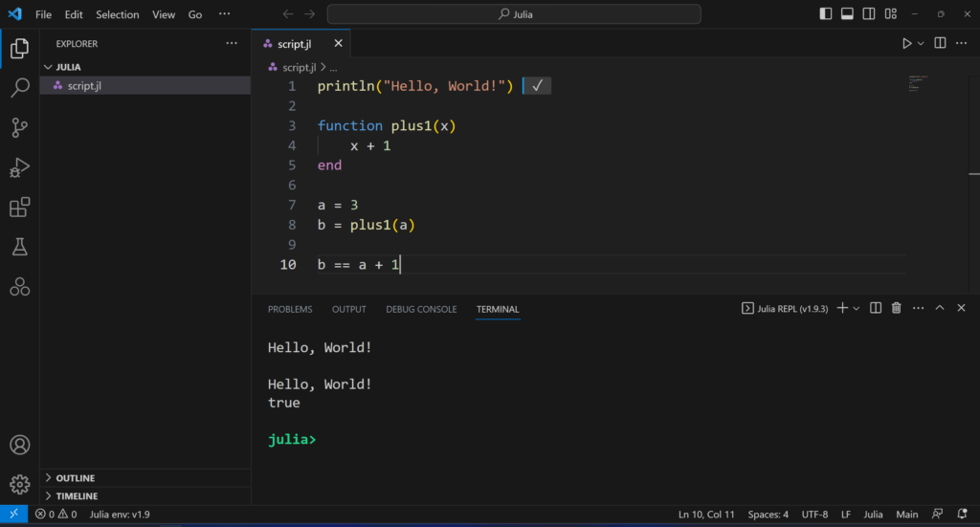Open script.jl in the Explorer tree
This screenshot has height=527, width=980.
(145, 85)
